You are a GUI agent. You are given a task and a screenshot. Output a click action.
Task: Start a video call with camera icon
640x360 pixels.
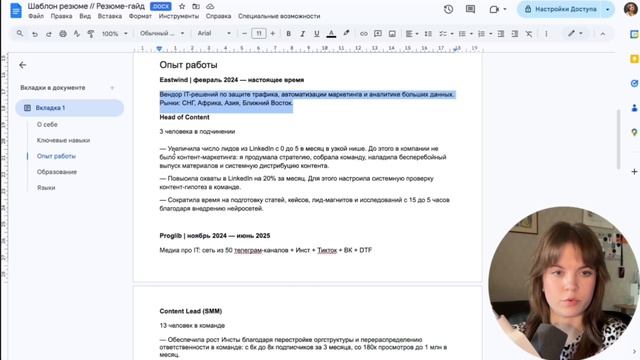(x=494, y=9)
